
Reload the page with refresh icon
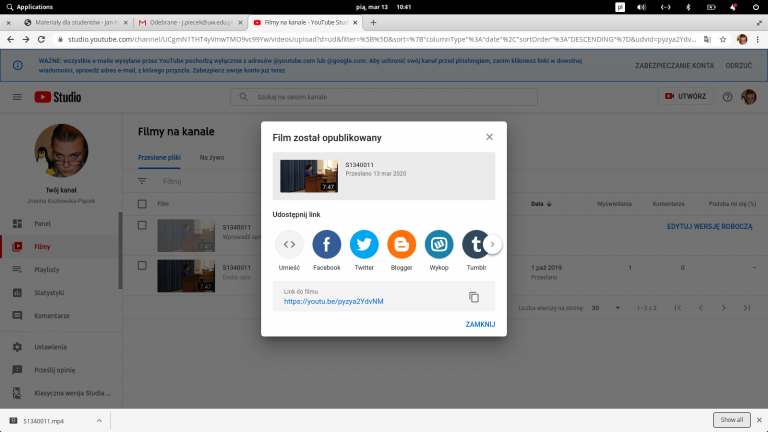pos(41,40)
